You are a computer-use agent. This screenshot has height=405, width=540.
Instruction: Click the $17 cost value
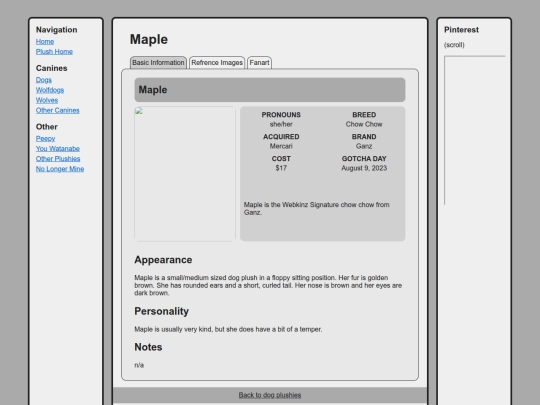[x=281, y=168]
